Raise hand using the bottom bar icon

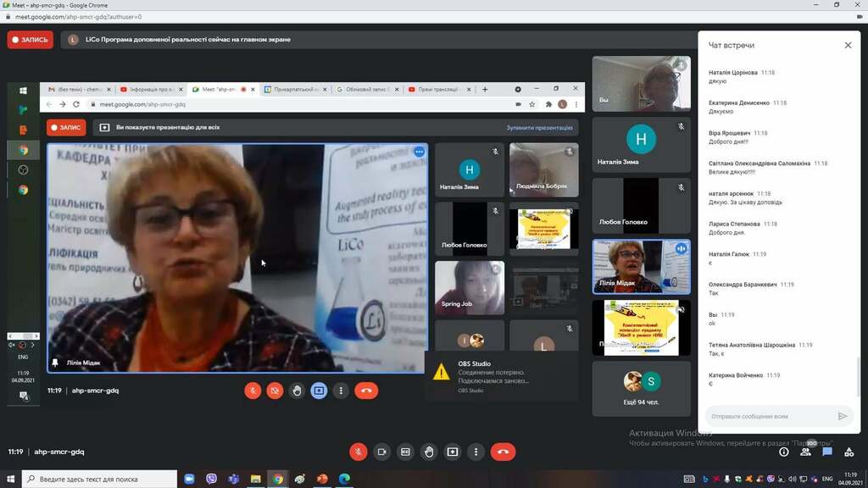(x=429, y=452)
